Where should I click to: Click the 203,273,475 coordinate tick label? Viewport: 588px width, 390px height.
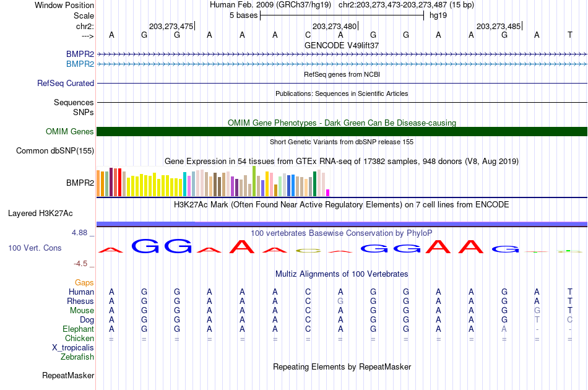pos(171,26)
